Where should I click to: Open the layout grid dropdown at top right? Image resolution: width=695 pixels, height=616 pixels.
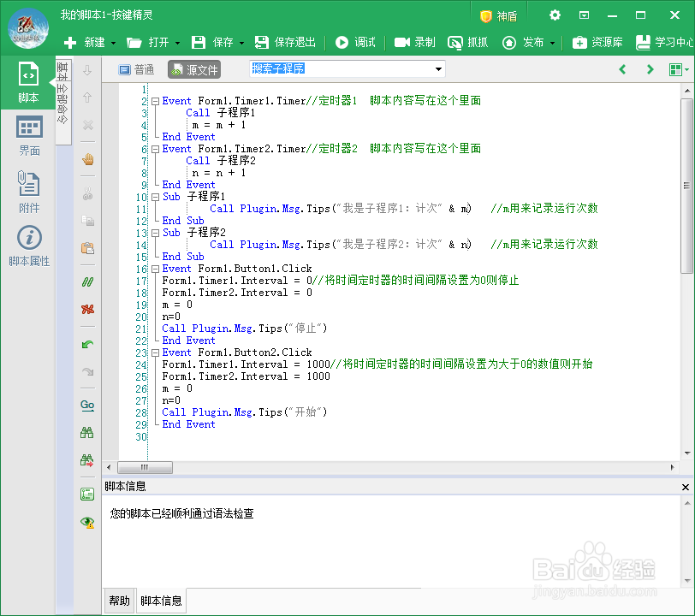pos(679,69)
